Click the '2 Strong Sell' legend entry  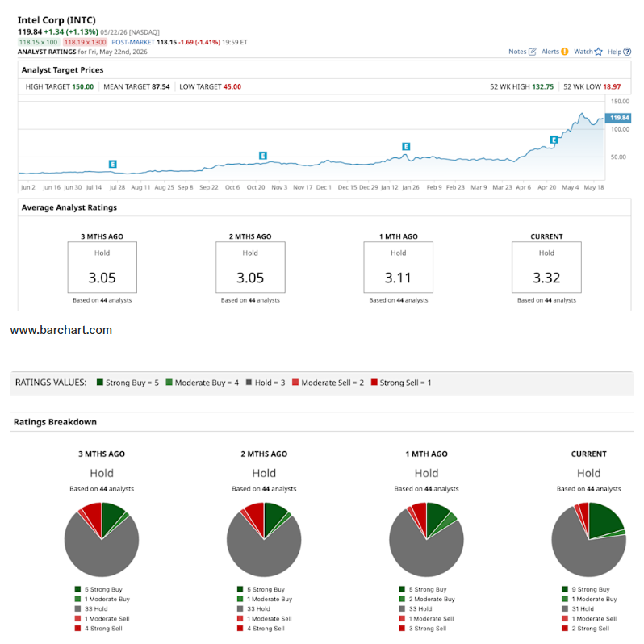(586, 629)
